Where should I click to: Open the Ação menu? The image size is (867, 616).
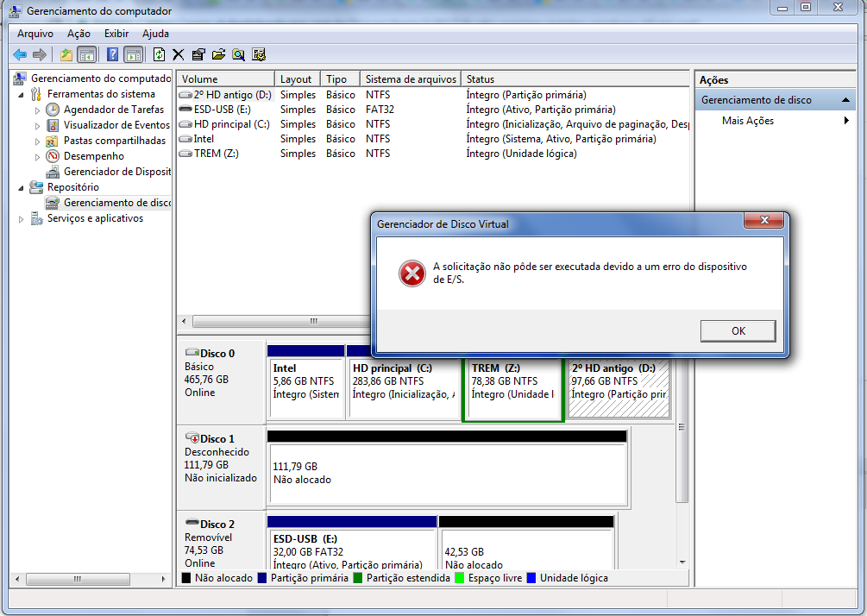click(x=79, y=34)
